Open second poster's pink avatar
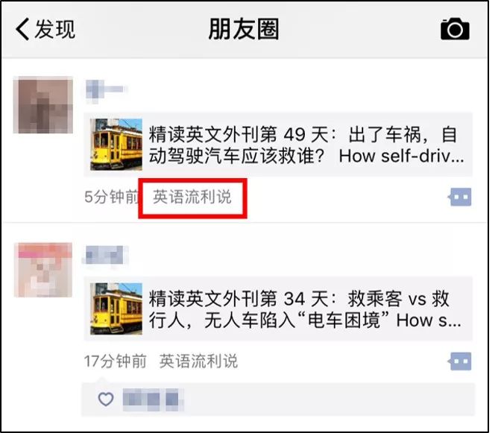The width and height of the screenshot is (504, 433). tap(43, 270)
